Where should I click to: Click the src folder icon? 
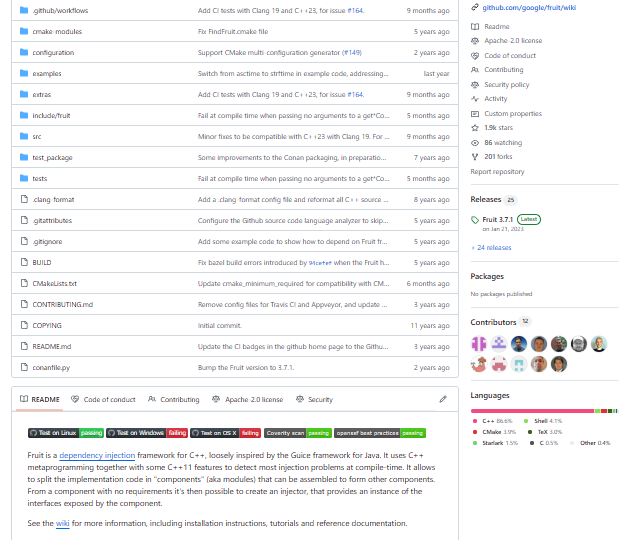[24, 136]
